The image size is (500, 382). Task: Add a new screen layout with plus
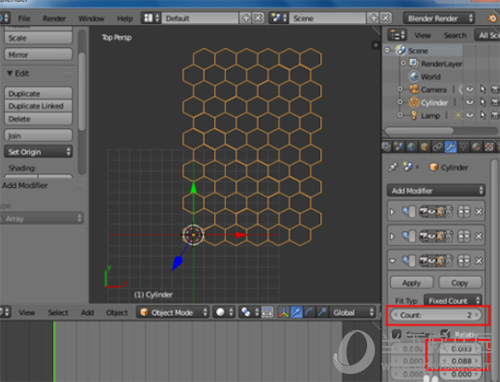pos(246,18)
